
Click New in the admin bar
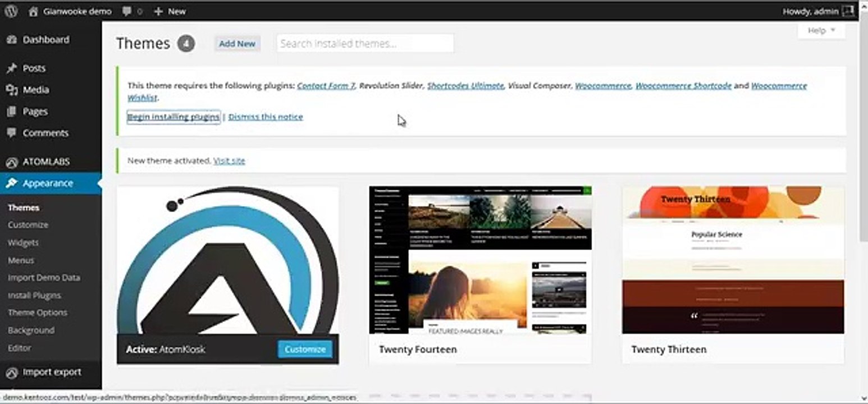[x=177, y=11]
